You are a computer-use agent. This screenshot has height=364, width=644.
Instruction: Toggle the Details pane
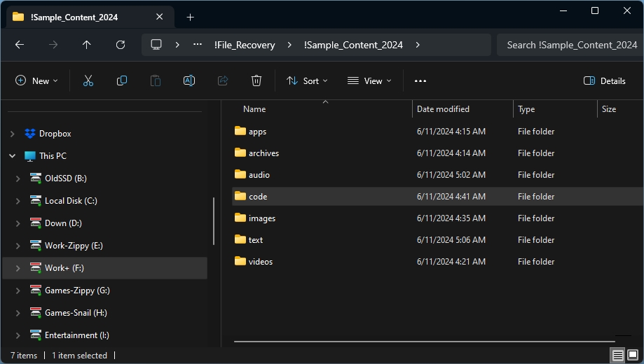coord(605,80)
